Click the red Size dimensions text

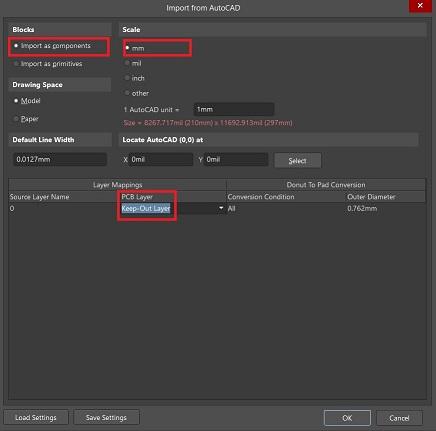[x=208, y=123]
